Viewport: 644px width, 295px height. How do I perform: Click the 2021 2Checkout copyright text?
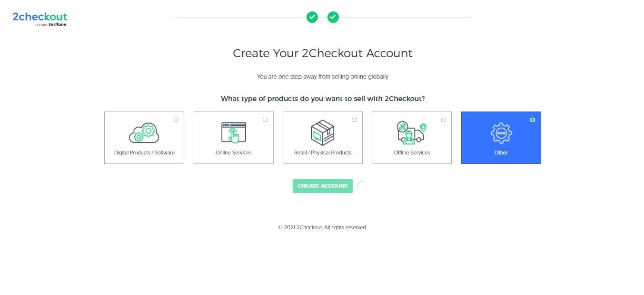322,227
